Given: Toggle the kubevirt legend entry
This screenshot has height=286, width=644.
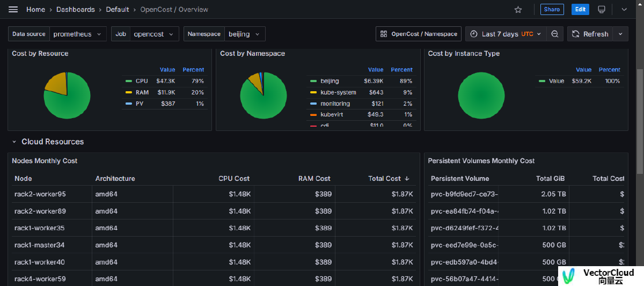Looking at the screenshot, I should point(332,114).
